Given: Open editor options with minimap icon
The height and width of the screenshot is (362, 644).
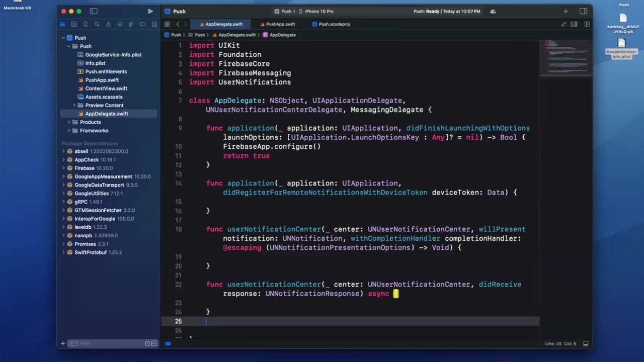Looking at the screenshot, I should point(574,24).
